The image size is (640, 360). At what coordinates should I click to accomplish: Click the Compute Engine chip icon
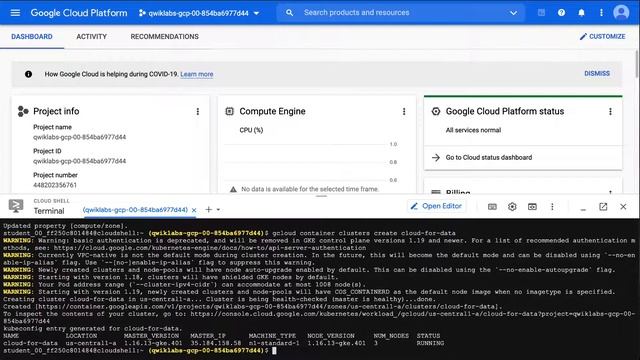[x=229, y=111]
